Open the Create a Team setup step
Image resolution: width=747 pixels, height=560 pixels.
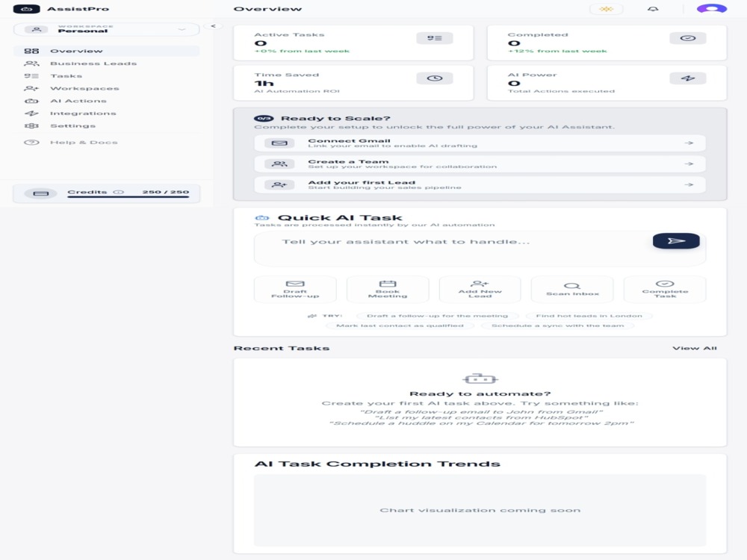(480, 164)
